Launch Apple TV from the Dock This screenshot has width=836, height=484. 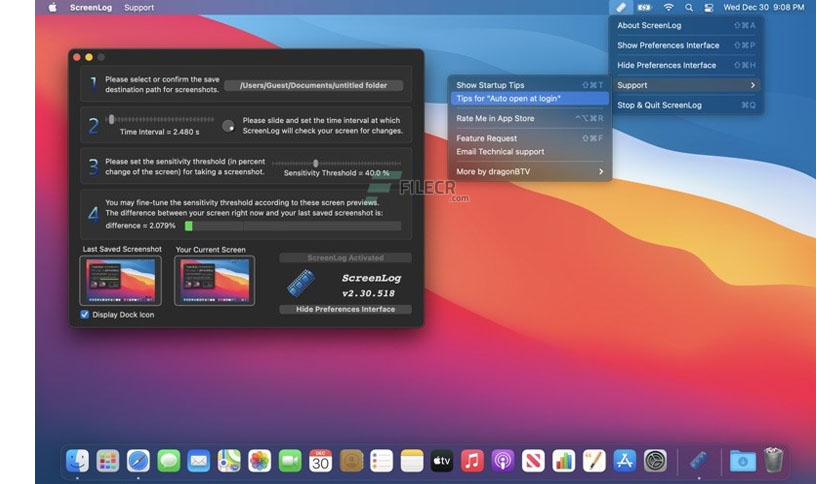point(442,461)
